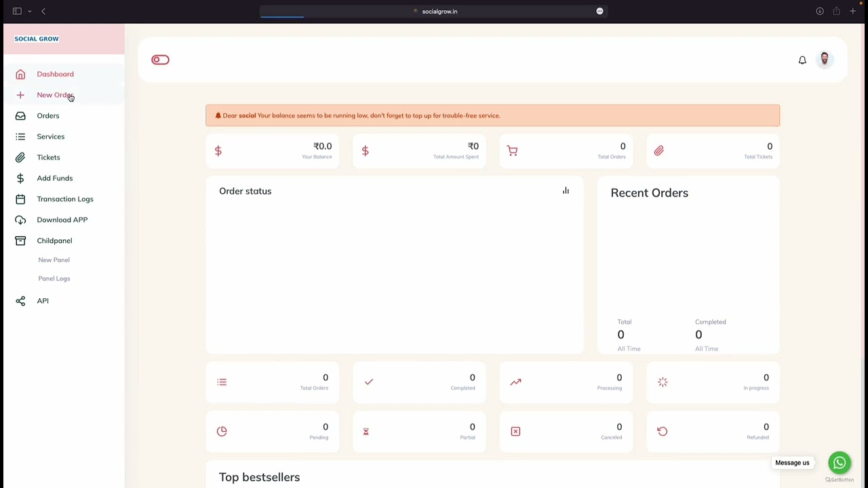
Task: Click the API share icon
Action: point(20,301)
